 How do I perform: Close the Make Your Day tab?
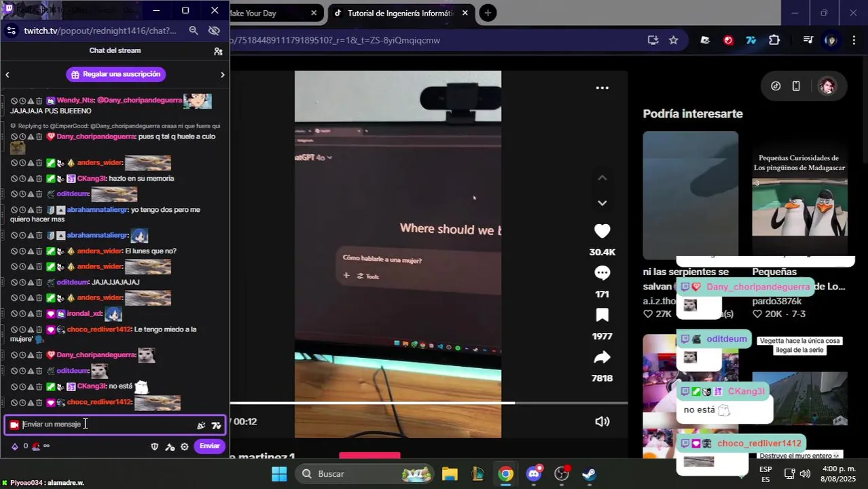[314, 13]
